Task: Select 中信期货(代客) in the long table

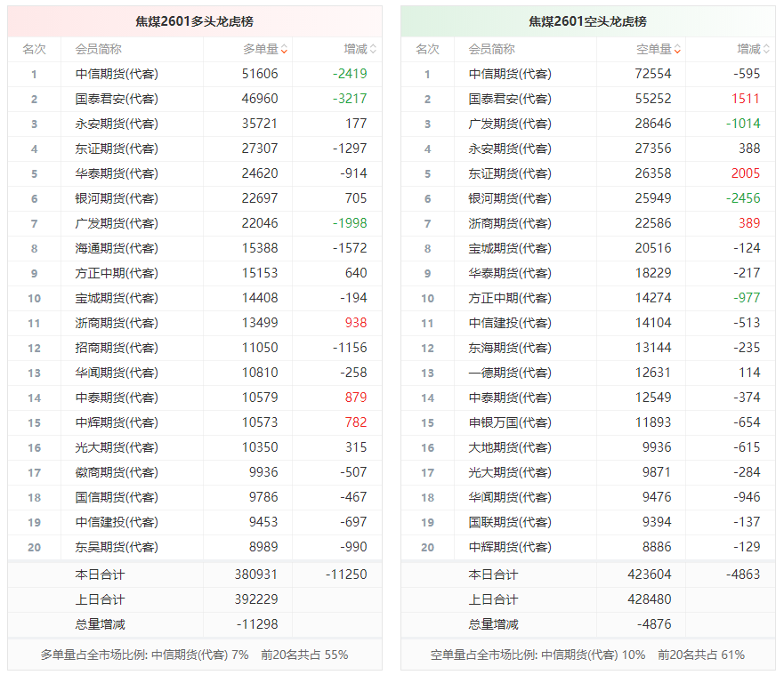Action: [117, 74]
